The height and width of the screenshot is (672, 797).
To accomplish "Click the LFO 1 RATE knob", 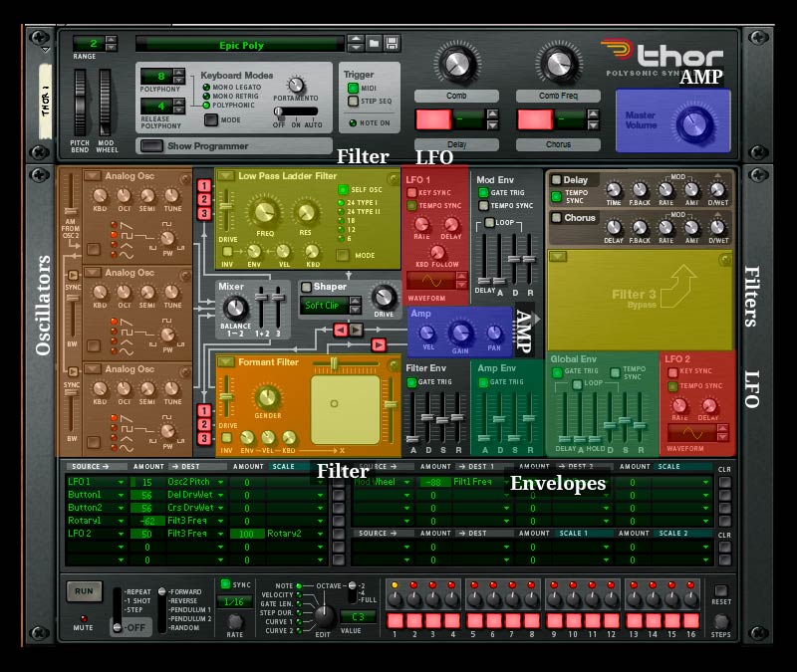I will [421, 224].
